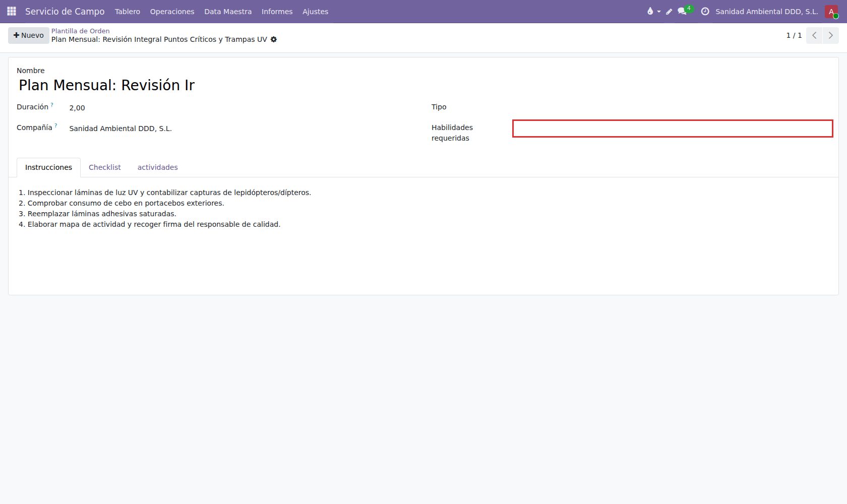Open the Data Maestra menu

pyautogui.click(x=228, y=12)
